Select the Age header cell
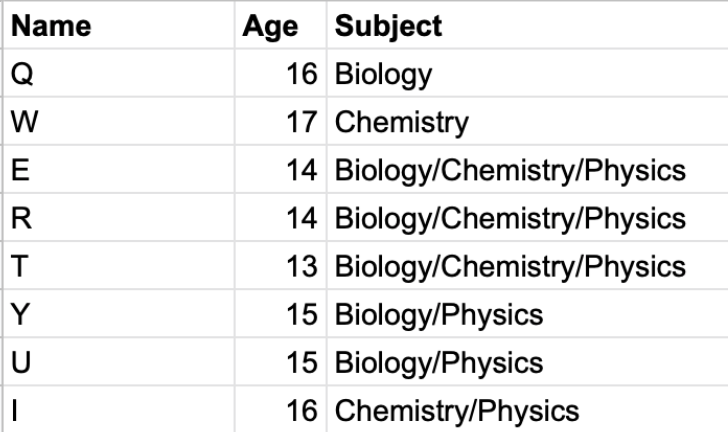The image size is (728, 432). coord(281,25)
